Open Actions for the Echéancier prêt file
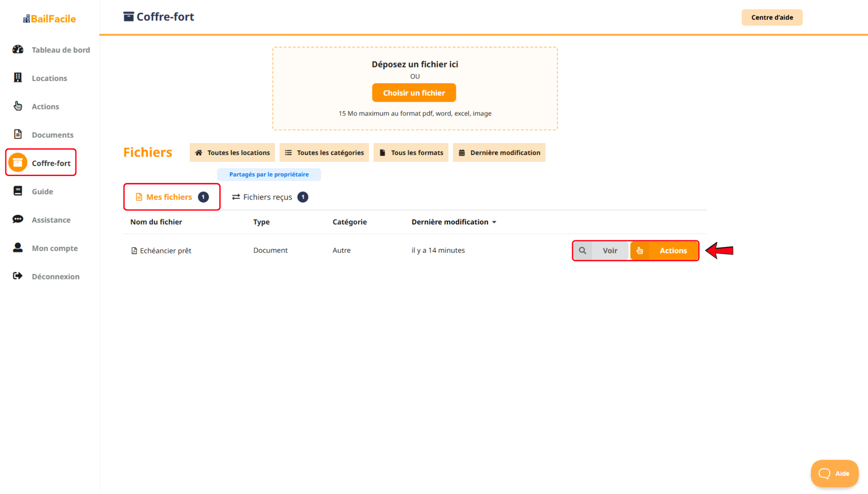Screen dimensions: 868x494 click(665, 251)
